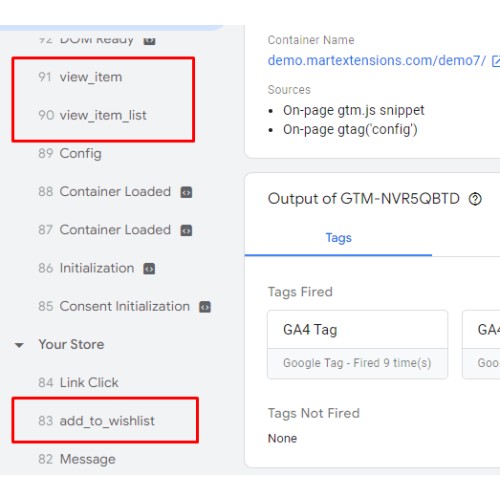Click API icon beside 87 Container Loaded
The height and width of the screenshot is (500, 500).
pyautogui.click(x=186, y=230)
